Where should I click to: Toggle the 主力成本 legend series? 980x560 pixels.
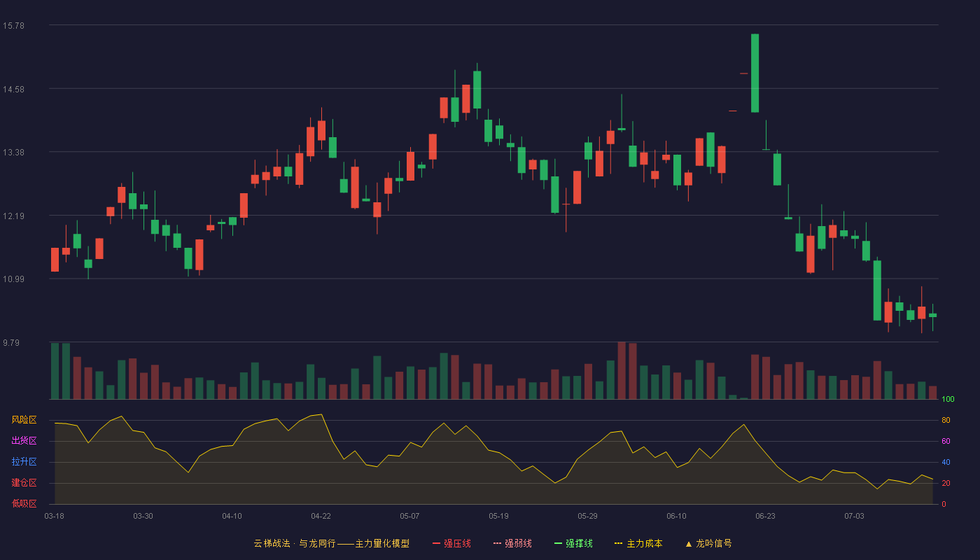(x=638, y=543)
